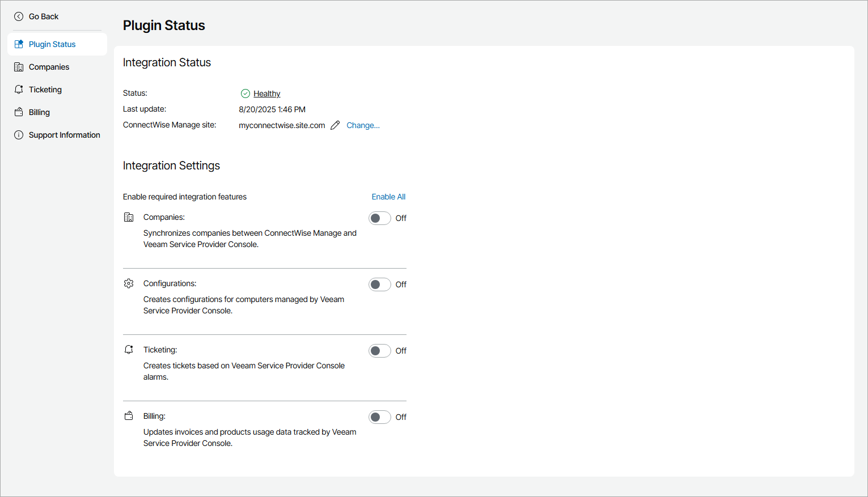Open the Healthy status details link

coord(266,93)
